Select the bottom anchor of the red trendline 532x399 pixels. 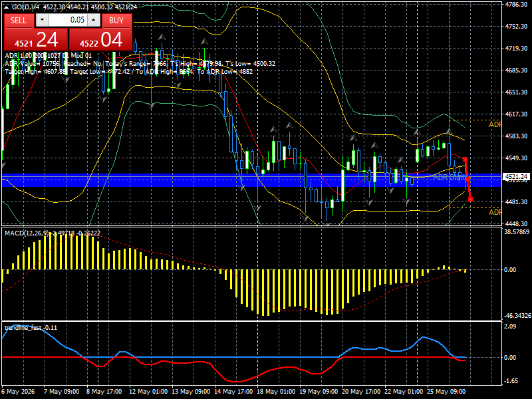[470, 199]
